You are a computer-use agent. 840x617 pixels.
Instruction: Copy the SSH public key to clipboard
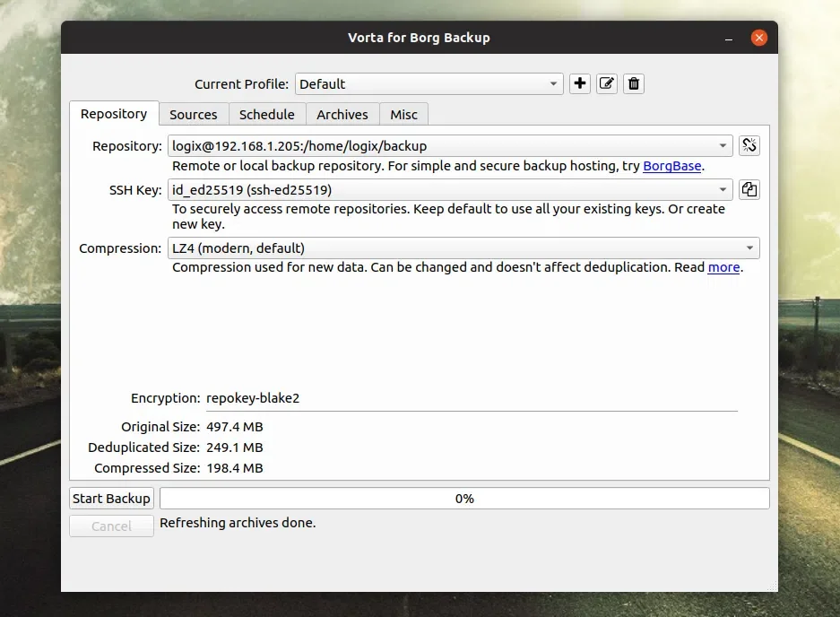tap(749, 189)
